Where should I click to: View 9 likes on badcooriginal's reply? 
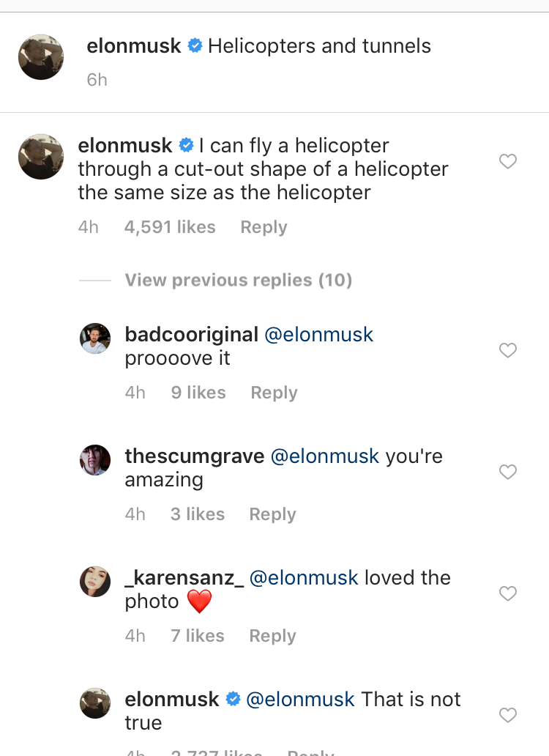(x=198, y=393)
